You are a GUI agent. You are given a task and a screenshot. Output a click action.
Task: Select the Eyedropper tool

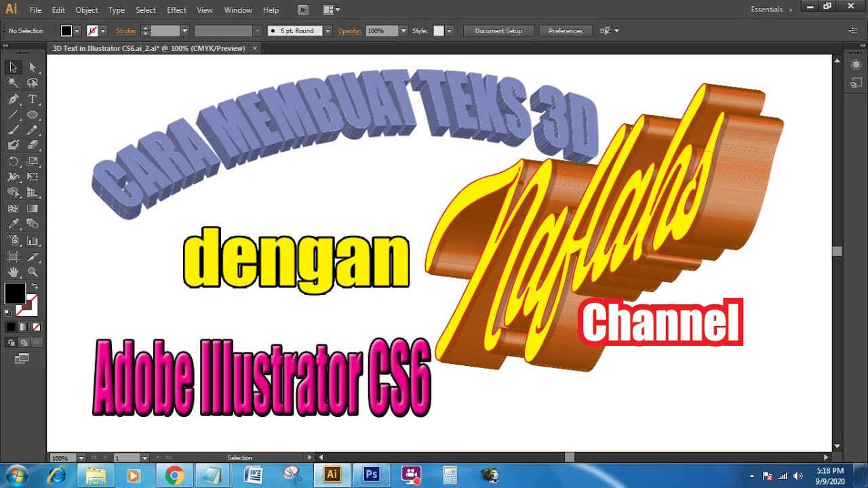(13, 224)
